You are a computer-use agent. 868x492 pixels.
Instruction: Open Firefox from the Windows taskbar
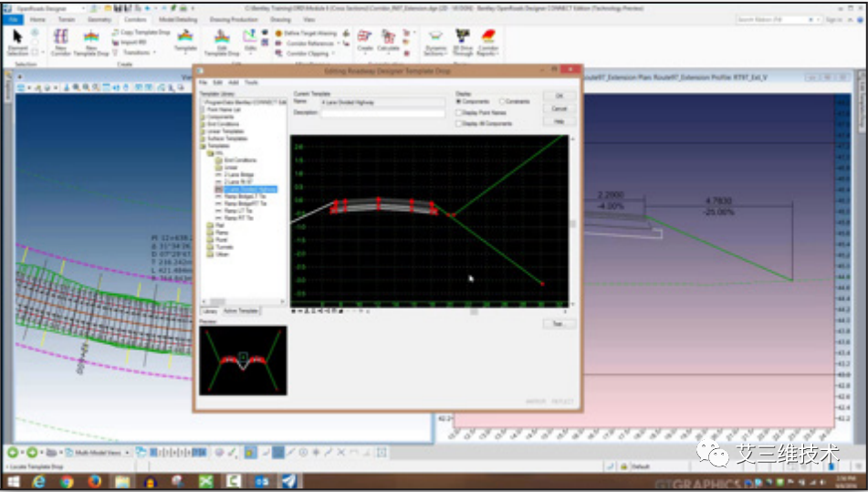[95, 481]
